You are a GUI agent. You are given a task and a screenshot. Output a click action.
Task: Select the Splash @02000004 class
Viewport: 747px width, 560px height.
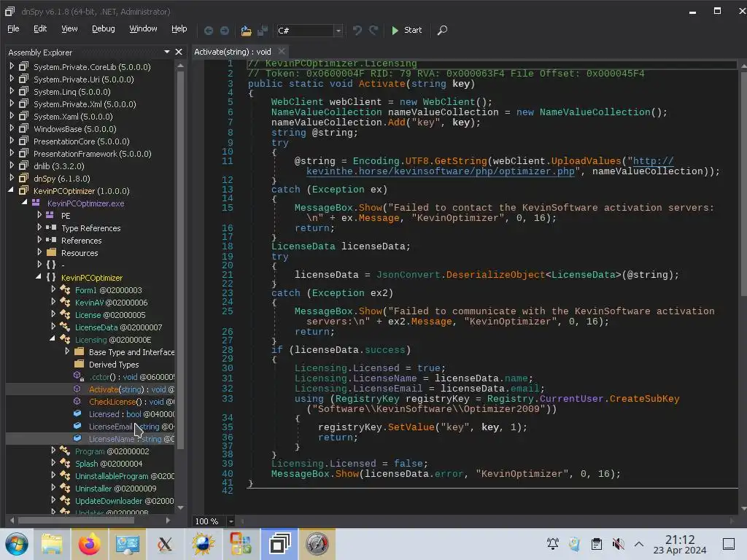pos(109,463)
